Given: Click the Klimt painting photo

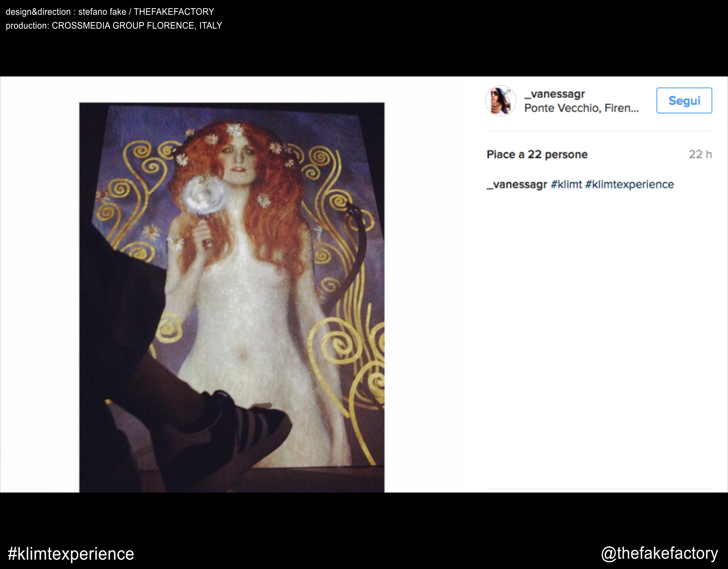Looking at the screenshot, I should [231, 297].
